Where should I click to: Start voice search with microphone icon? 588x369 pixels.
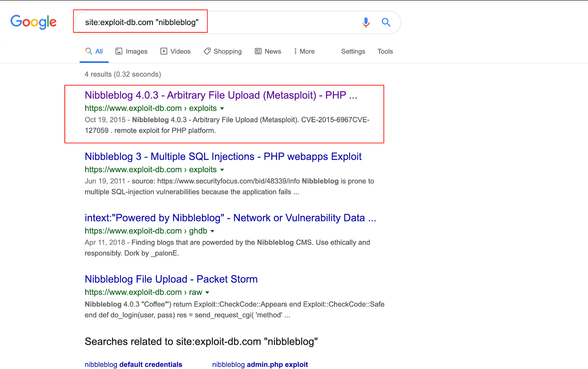(366, 22)
